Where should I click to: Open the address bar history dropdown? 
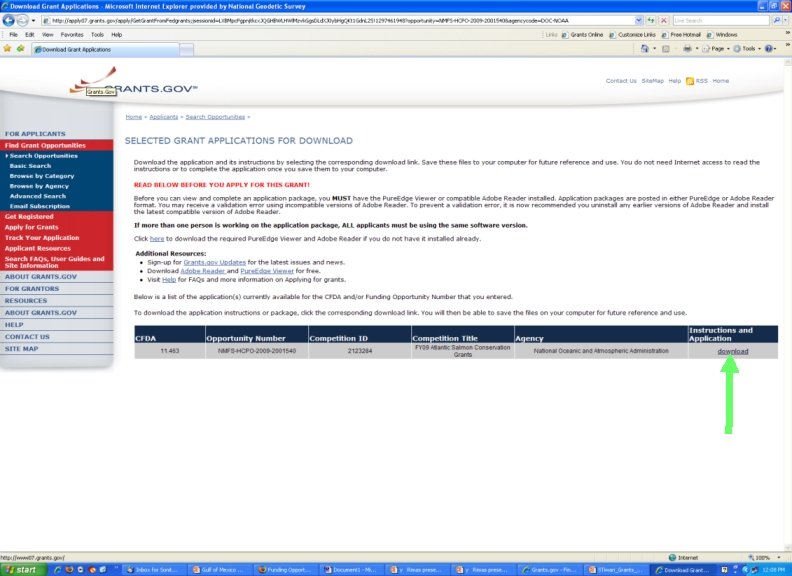638,21
